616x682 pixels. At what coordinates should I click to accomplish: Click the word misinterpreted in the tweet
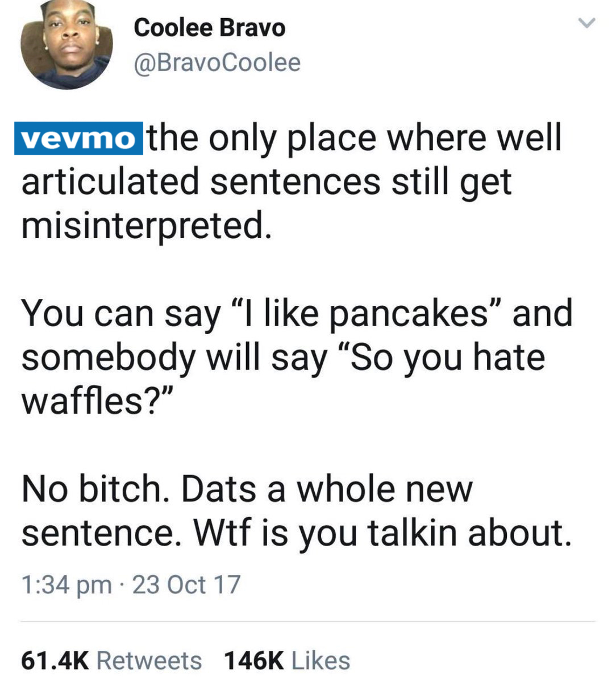point(143,226)
